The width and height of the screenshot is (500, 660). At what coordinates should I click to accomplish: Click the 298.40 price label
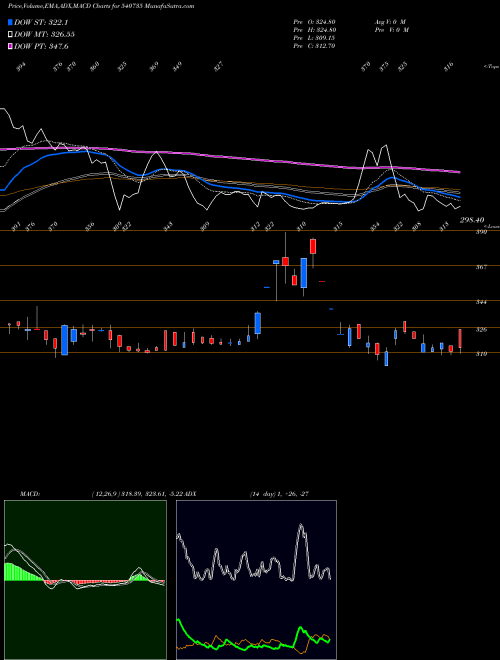tap(472, 220)
